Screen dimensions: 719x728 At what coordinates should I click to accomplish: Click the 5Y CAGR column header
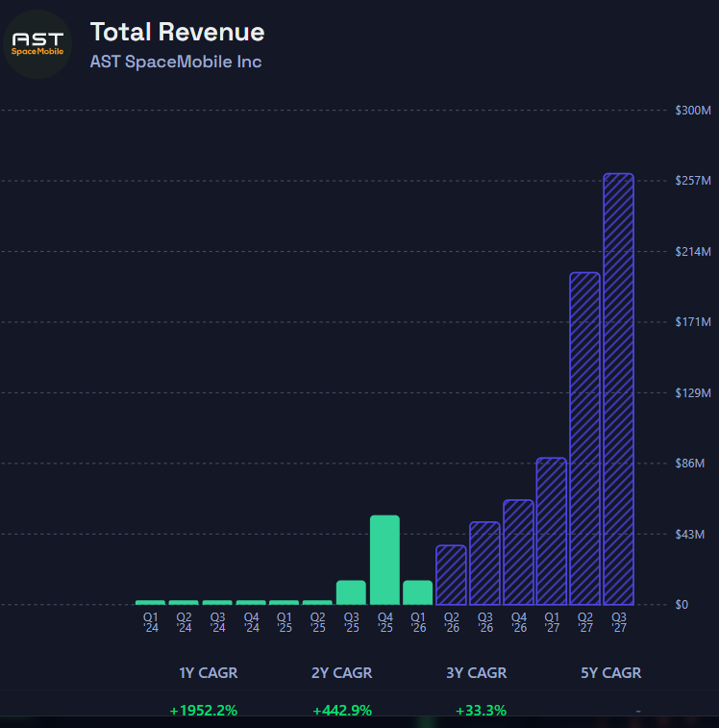click(610, 673)
